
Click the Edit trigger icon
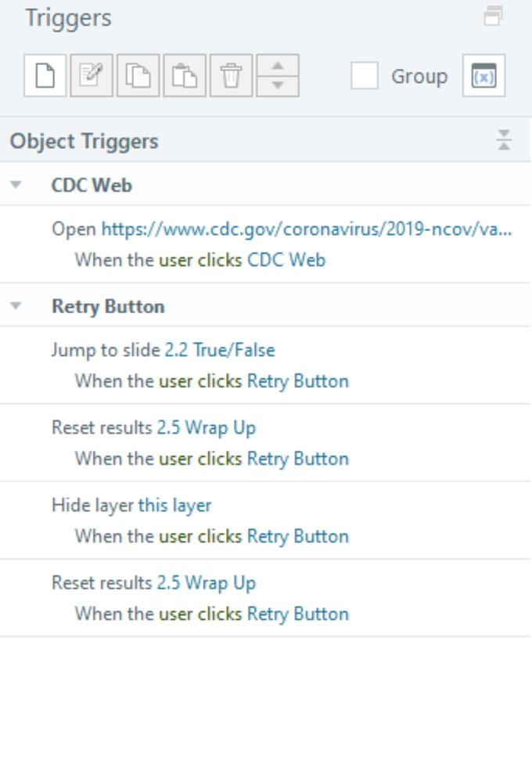coord(92,76)
